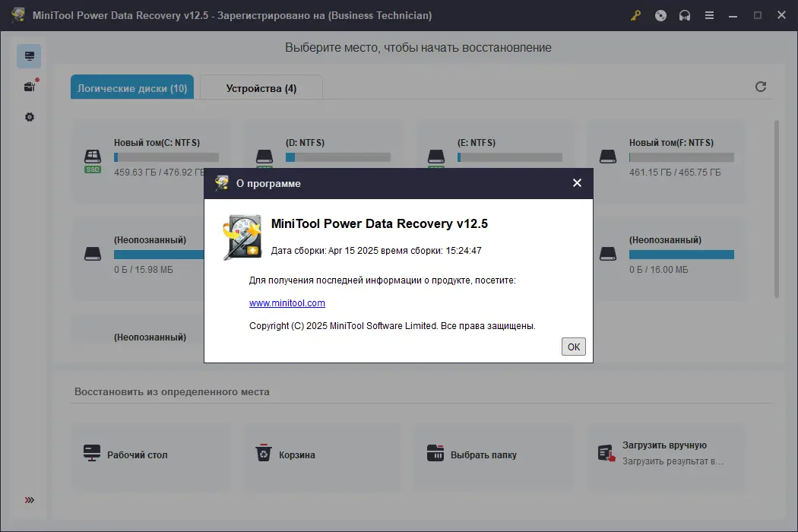Click the О программе dialog title icon

pyautogui.click(x=222, y=182)
